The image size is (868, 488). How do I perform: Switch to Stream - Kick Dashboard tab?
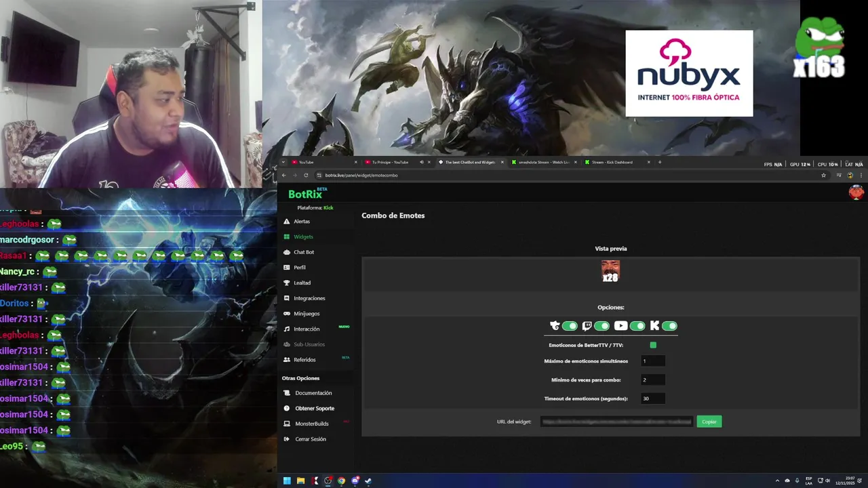(x=617, y=162)
